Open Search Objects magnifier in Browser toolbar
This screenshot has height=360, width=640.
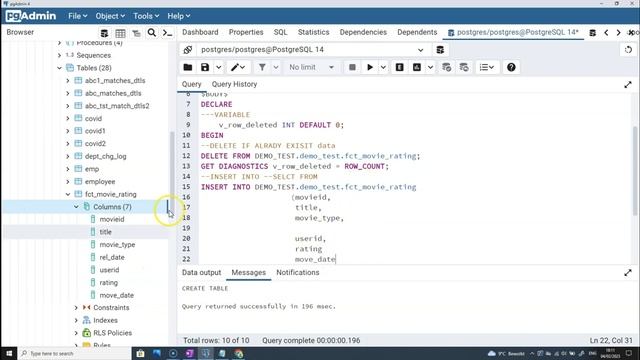coord(152,33)
